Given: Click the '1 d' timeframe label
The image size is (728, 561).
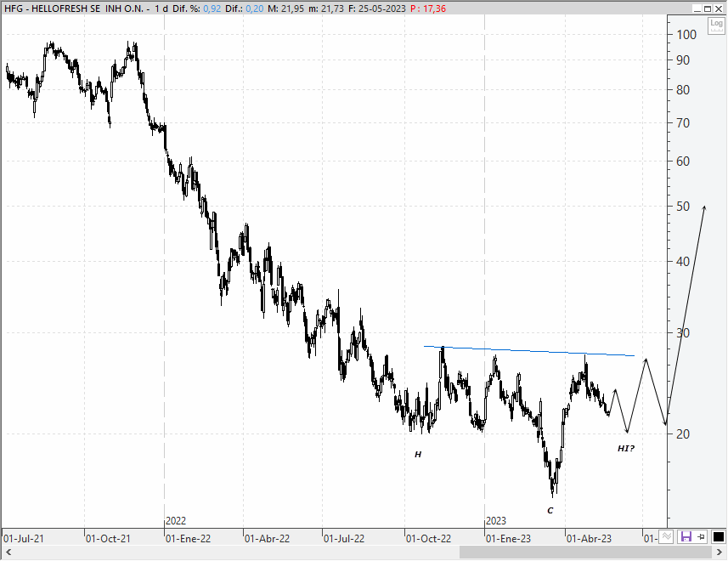Looking at the screenshot, I should (x=161, y=8).
